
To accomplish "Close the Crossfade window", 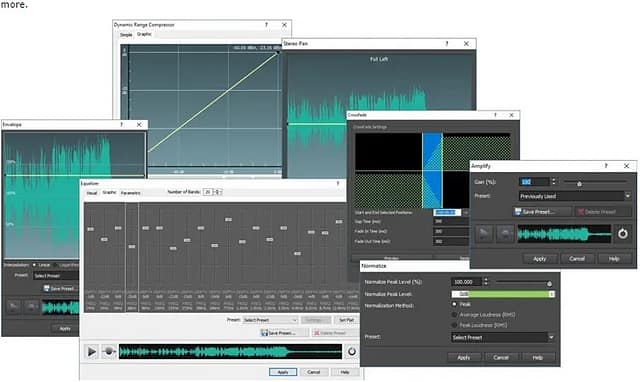I will click(x=511, y=115).
